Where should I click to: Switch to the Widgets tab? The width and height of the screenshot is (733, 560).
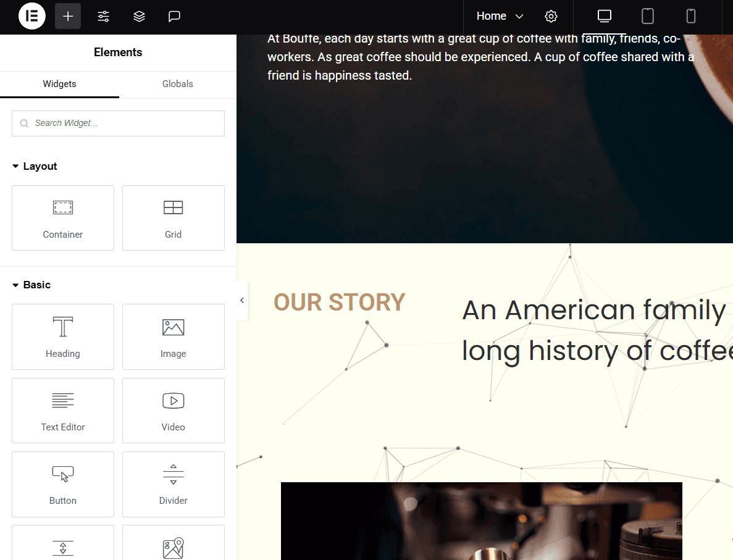59,84
